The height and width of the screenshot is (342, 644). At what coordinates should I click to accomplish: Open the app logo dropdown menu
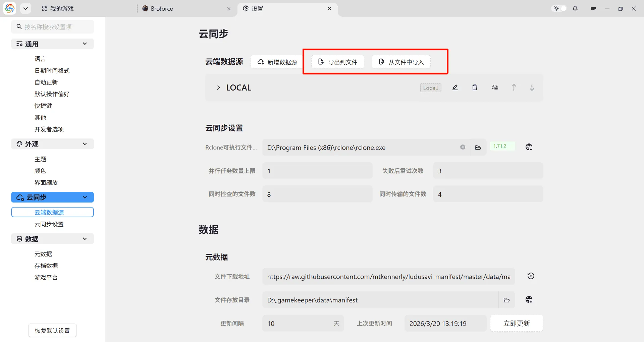coord(26,8)
